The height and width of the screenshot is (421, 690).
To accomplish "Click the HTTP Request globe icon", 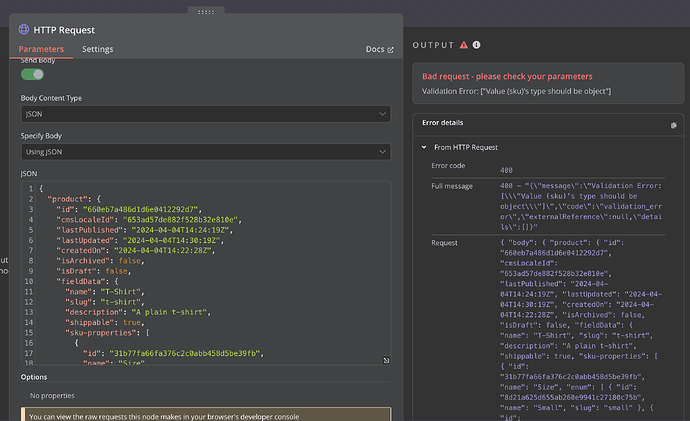I will click(x=24, y=29).
